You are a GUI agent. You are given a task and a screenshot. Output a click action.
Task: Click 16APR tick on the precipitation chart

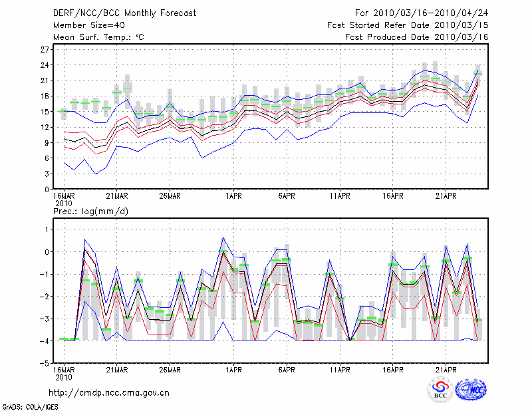pos(393,370)
